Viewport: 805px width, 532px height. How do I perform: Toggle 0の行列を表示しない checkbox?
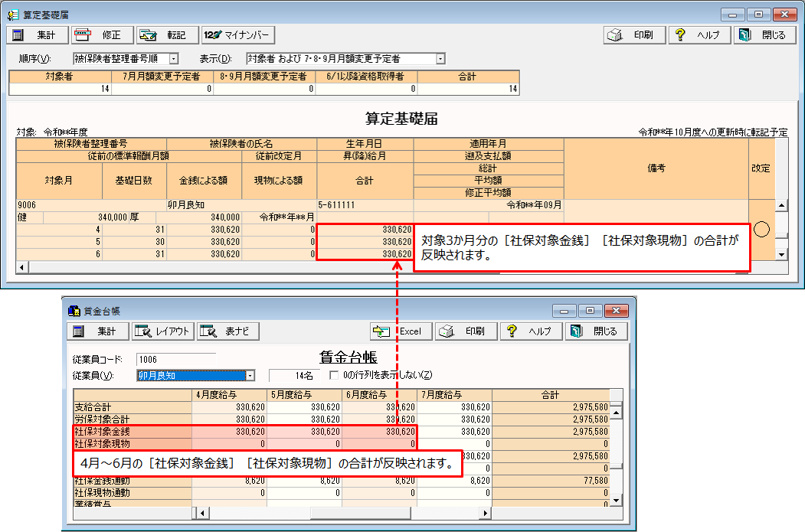click(x=334, y=375)
